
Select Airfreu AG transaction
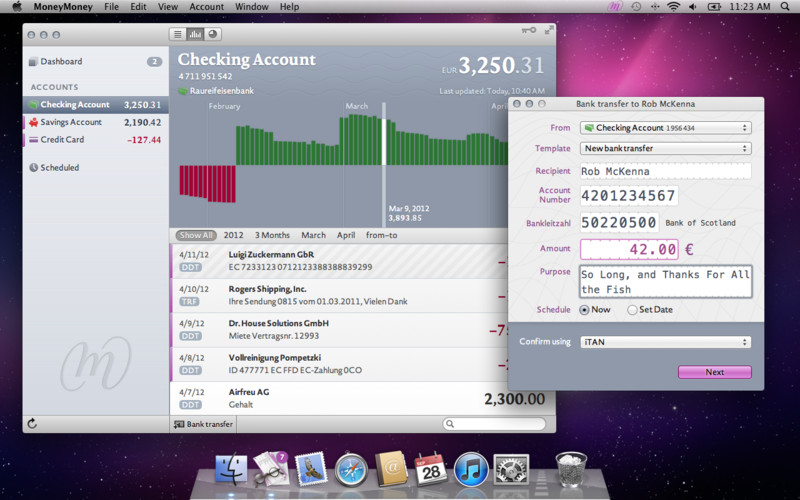(x=363, y=398)
